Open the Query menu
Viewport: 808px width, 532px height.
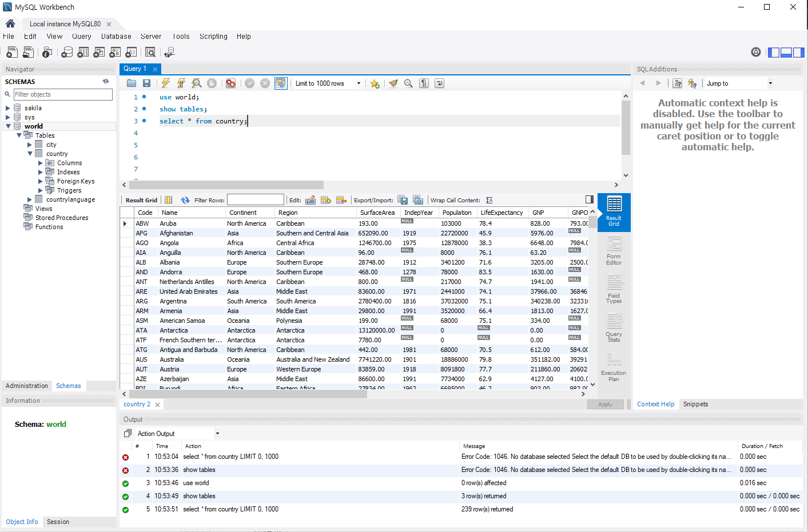[x=81, y=36]
